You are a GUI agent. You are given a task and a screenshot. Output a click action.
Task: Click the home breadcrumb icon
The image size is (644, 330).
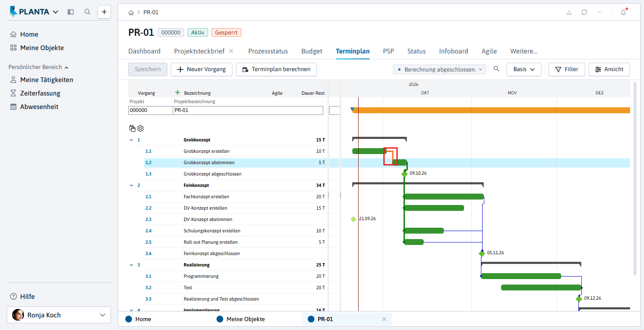[x=131, y=13]
